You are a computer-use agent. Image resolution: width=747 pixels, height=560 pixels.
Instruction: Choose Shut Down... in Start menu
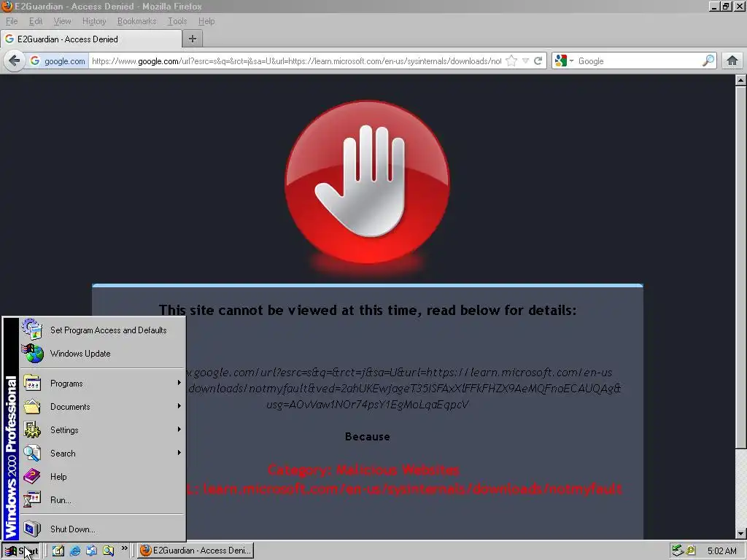[102, 529]
